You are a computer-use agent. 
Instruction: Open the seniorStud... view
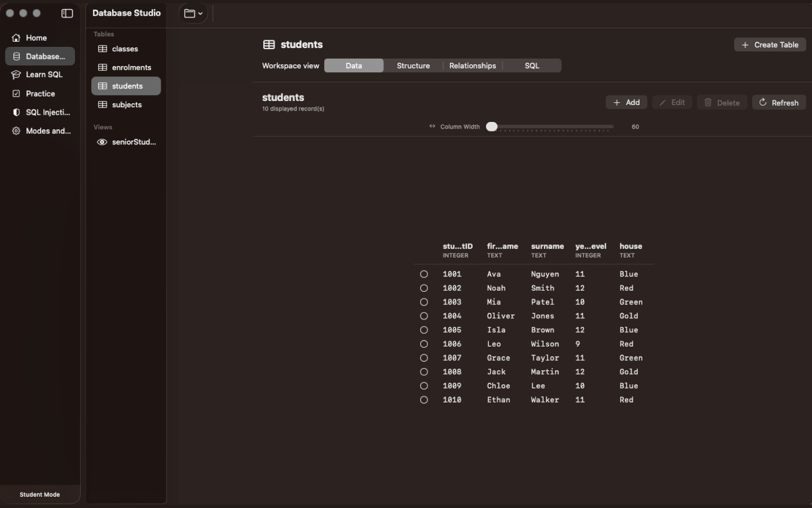[x=126, y=142]
